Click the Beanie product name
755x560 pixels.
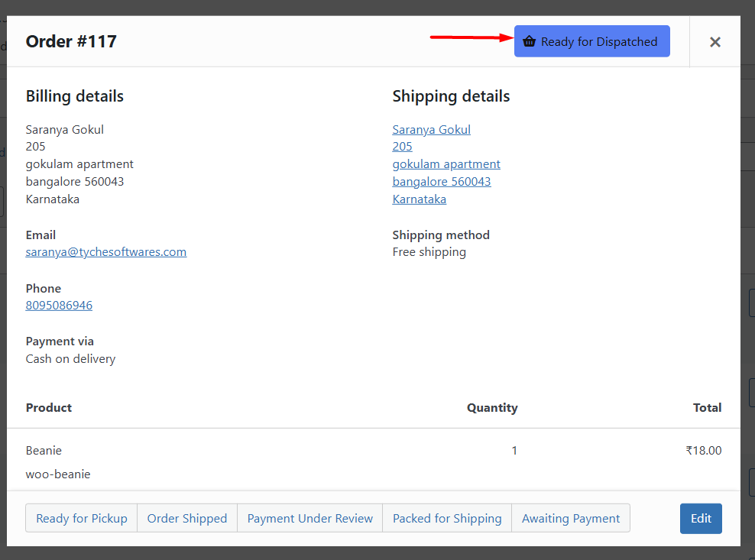(x=44, y=451)
